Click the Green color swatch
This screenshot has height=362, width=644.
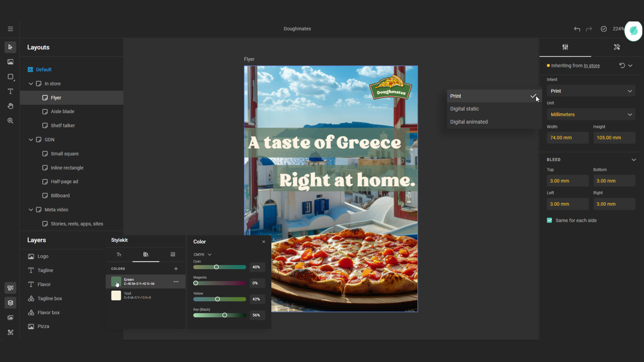(116, 282)
